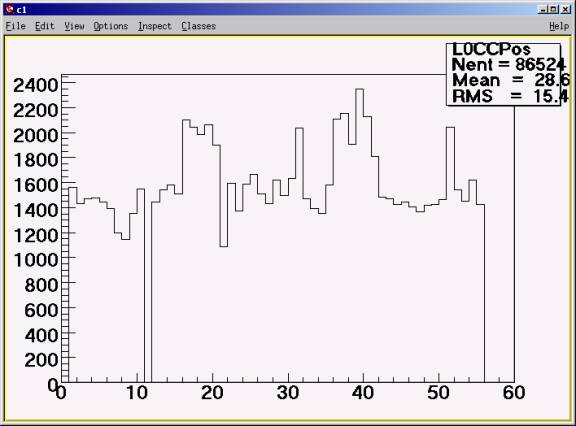Open the Help menu
Viewport: 576px width, 426px height.
559,26
